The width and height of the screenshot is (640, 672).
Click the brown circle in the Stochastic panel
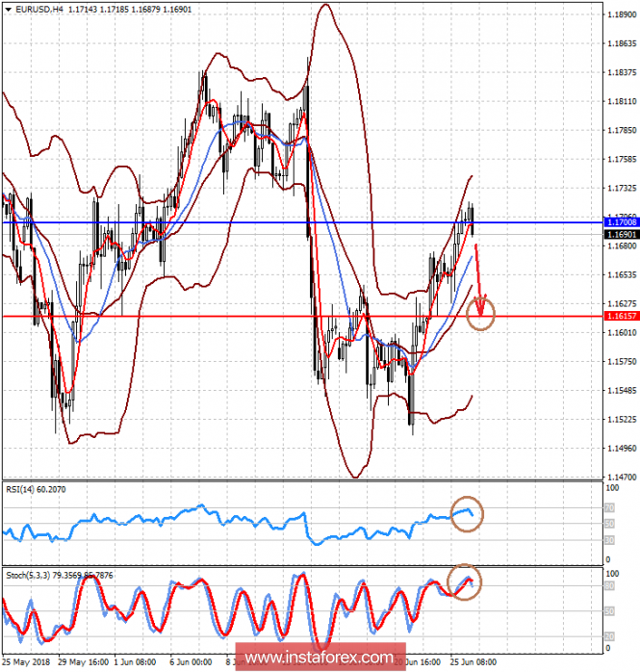pos(468,582)
